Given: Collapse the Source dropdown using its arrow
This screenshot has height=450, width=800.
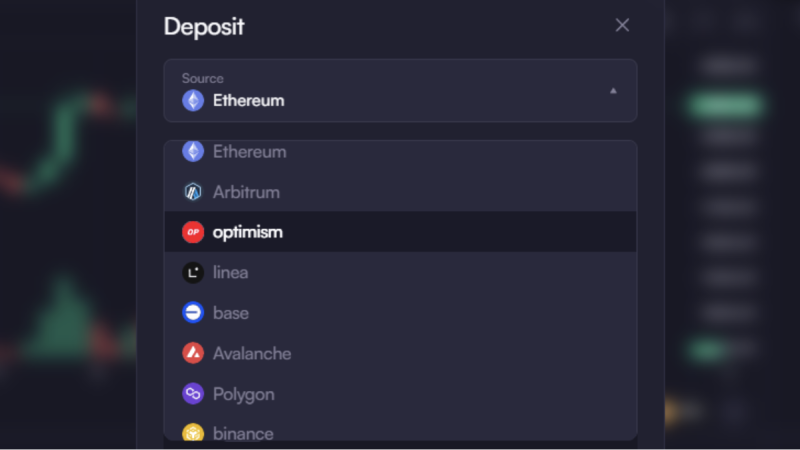Looking at the screenshot, I should (613, 91).
